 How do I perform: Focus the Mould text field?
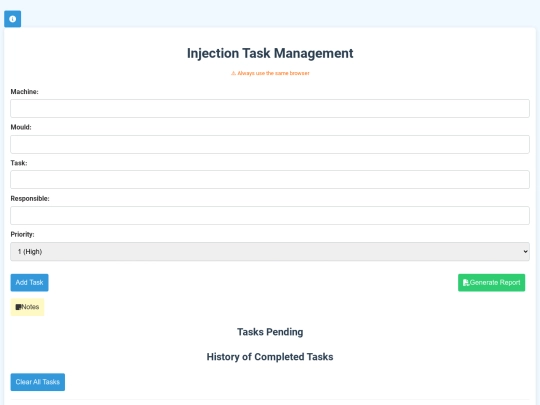tap(270, 144)
